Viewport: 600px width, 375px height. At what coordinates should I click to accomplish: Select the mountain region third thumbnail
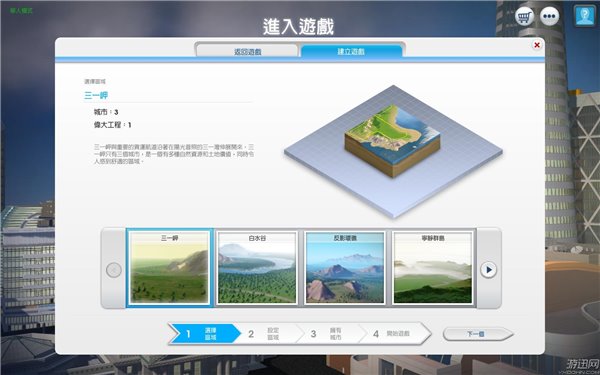pos(345,267)
